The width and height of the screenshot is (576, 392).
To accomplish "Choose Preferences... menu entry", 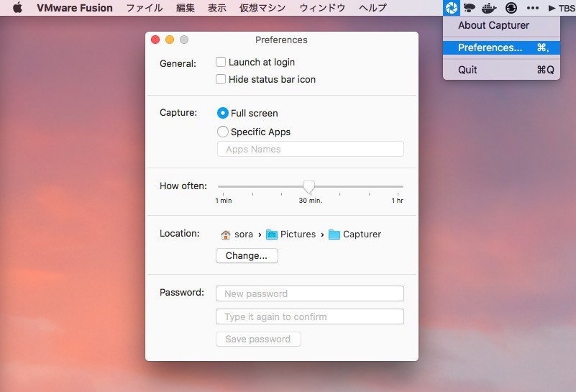I will (x=501, y=47).
